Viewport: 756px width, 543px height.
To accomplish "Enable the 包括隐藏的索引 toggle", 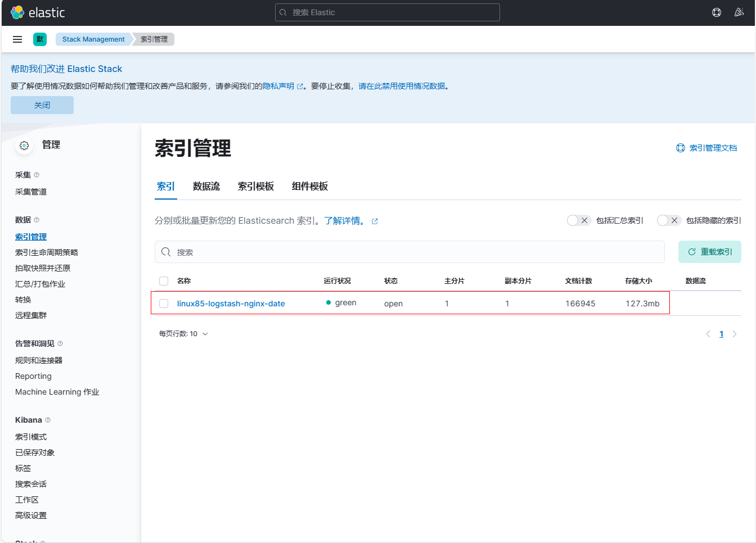I will click(668, 220).
